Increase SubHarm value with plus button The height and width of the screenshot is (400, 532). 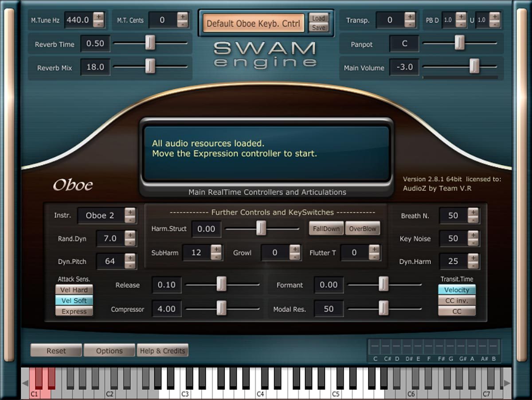(x=216, y=249)
